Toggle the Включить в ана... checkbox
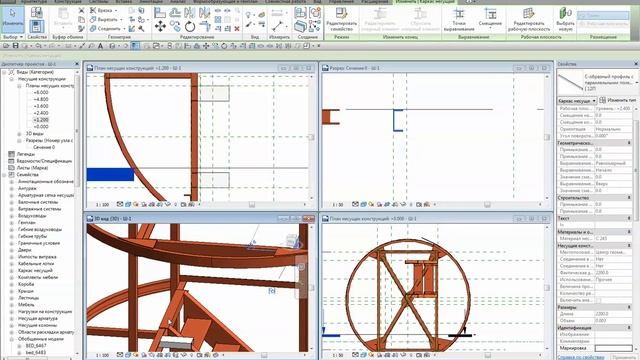Viewport: 640px width, 360px height. [598, 300]
